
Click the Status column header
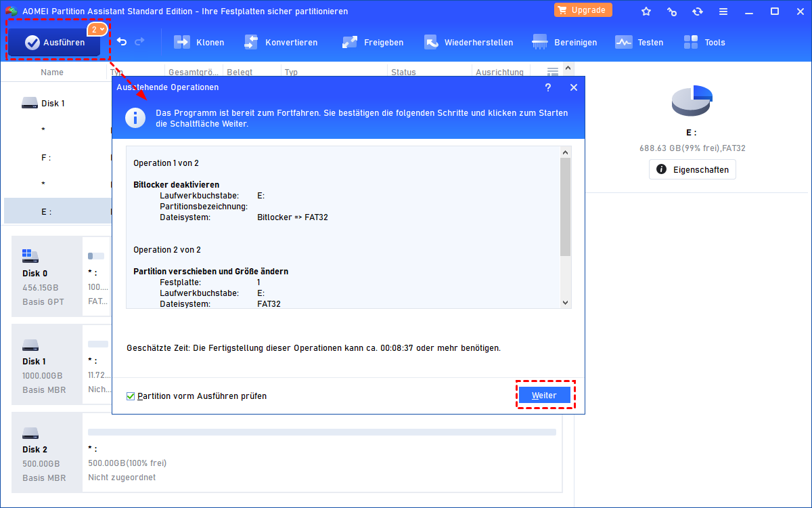pyautogui.click(x=403, y=72)
